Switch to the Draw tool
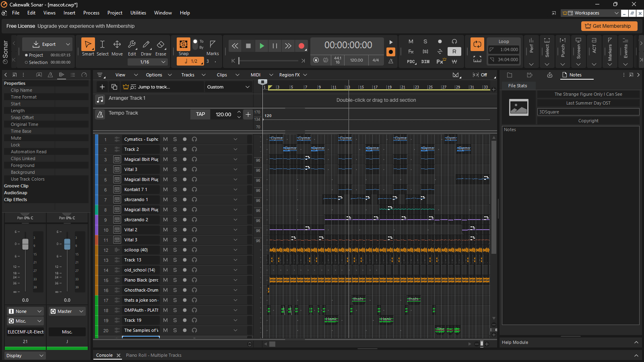This screenshot has width=644, height=362. click(x=146, y=47)
